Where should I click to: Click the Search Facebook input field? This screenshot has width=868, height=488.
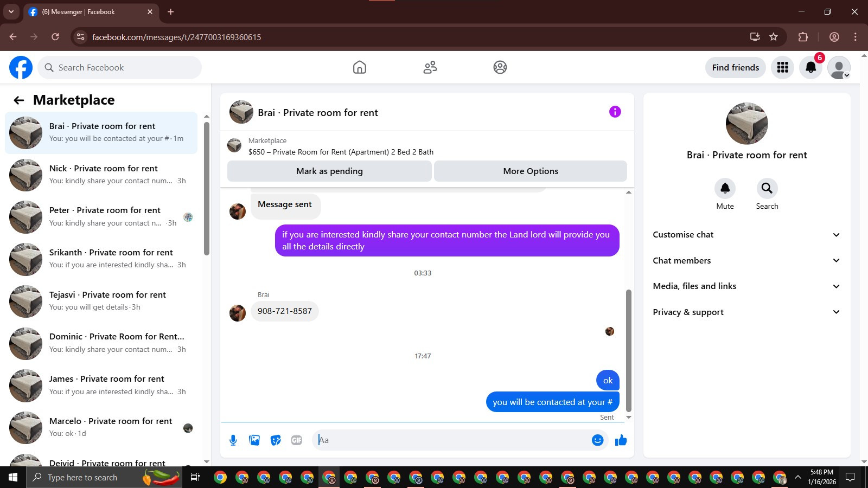point(120,67)
